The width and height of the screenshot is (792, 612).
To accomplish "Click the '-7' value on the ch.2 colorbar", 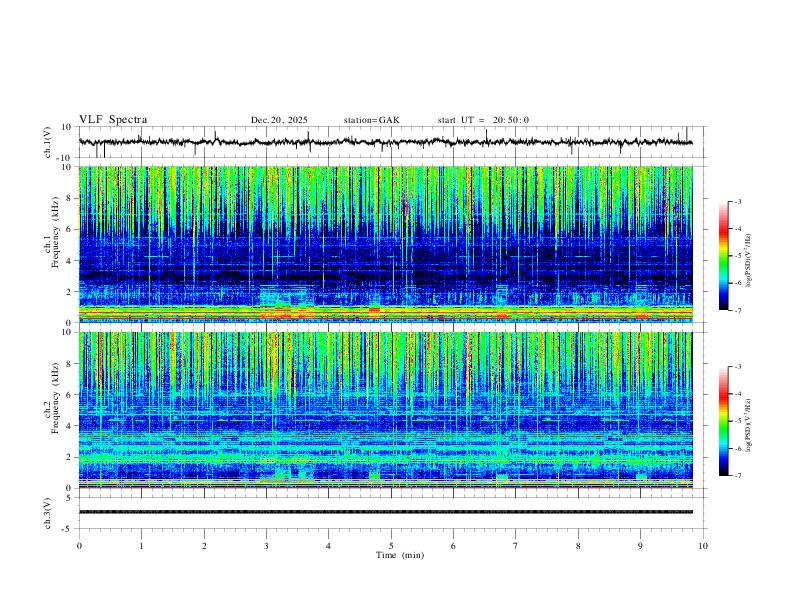I will click(737, 476).
